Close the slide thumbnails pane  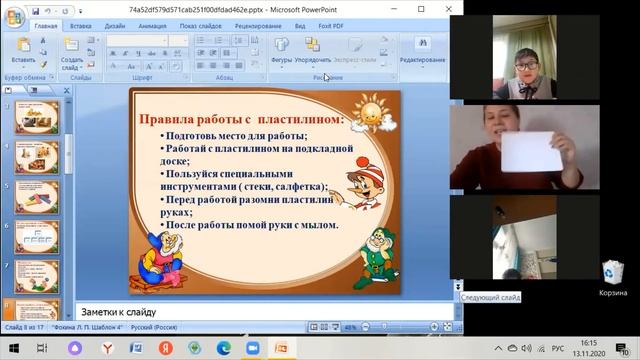67,91
